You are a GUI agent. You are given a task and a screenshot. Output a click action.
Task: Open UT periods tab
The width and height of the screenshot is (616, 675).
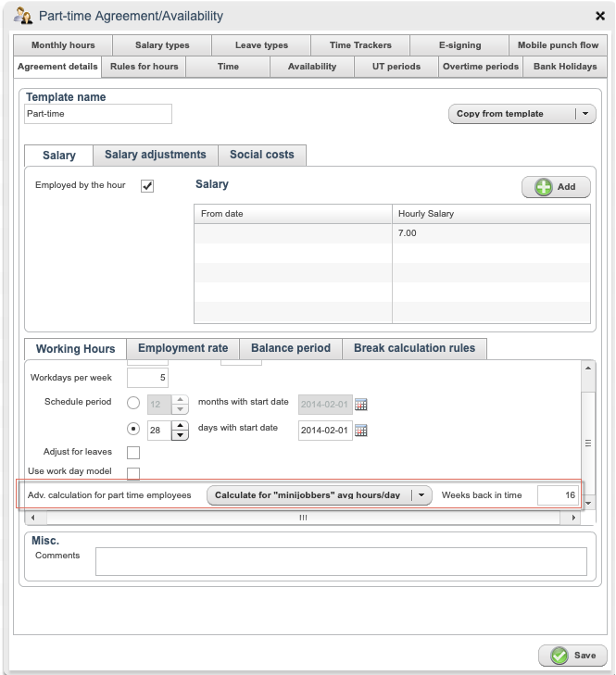[396, 67]
